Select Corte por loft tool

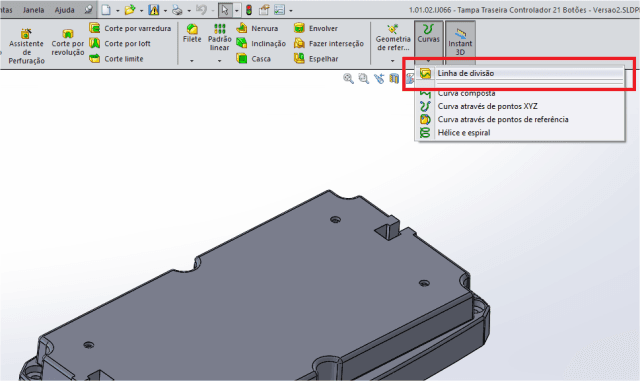point(120,43)
